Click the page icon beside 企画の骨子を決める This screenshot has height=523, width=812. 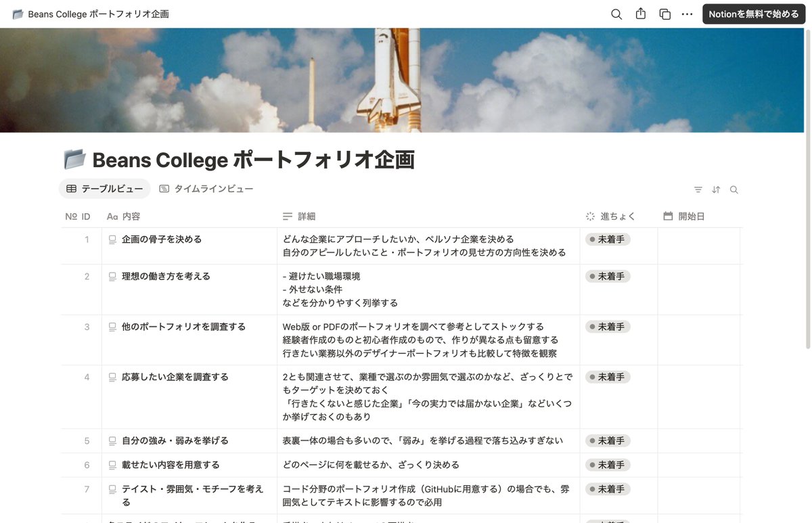[112, 239]
